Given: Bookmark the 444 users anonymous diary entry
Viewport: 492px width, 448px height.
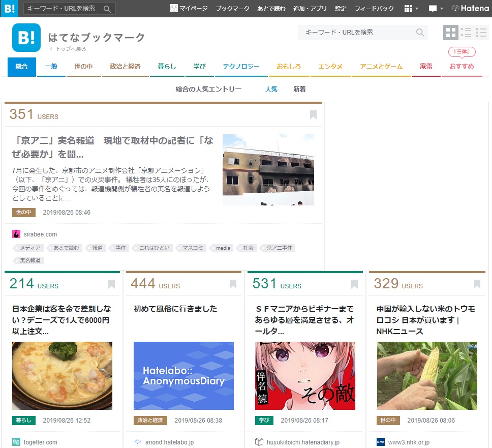Looking at the screenshot, I should [233, 284].
